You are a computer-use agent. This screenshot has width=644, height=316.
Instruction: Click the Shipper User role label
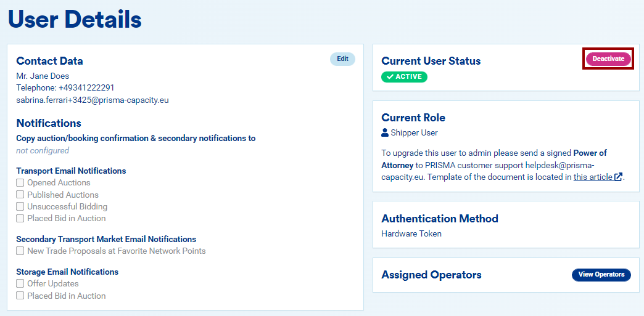(414, 132)
